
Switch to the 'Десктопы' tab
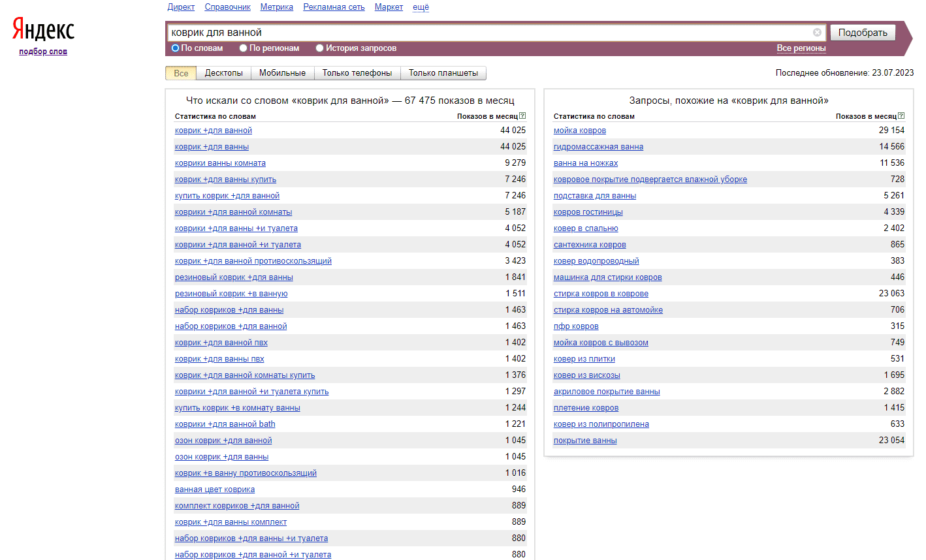coord(223,73)
